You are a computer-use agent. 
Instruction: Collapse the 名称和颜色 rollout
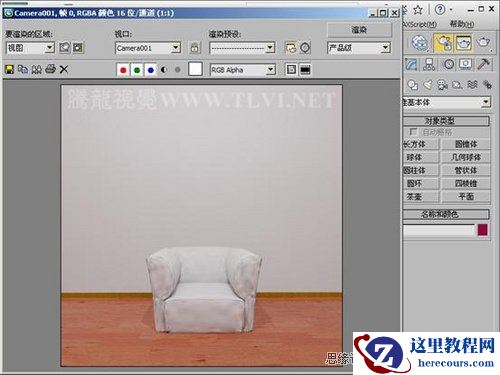[446, 214]
